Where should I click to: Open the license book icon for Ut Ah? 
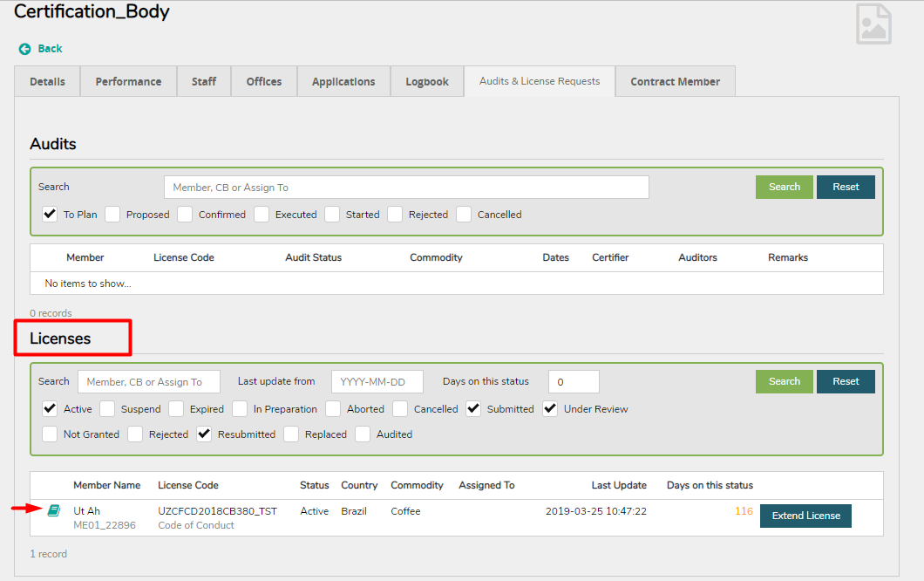tap(54, 510)
